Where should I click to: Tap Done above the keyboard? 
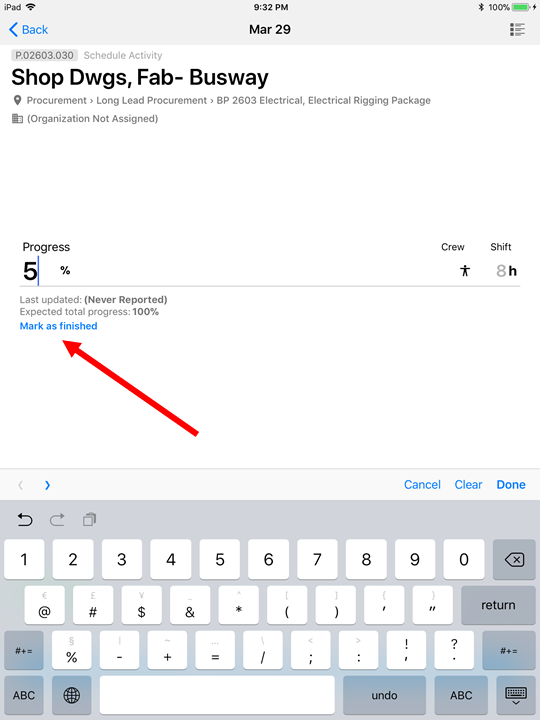pyautogui.click(x=511, y=485)
